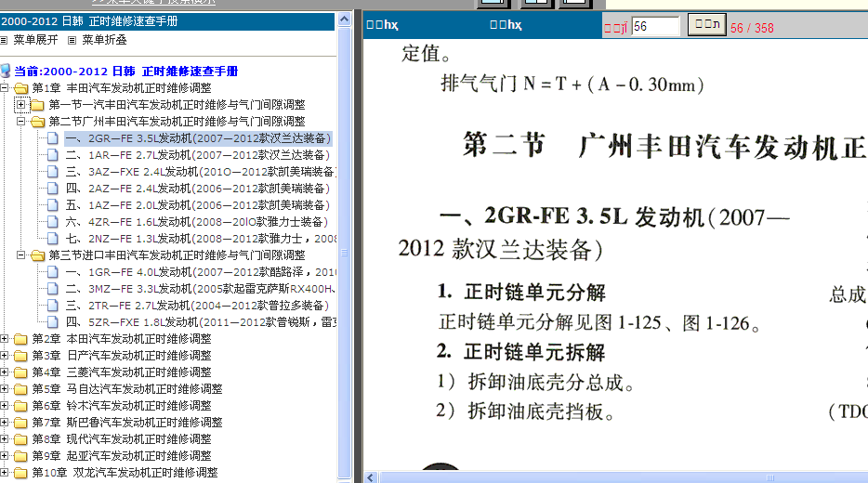The width and height of the screenshot is (868, 483).
Task: Expand 第一节一汽丰田 section node
Action: (x=21, y=104)
